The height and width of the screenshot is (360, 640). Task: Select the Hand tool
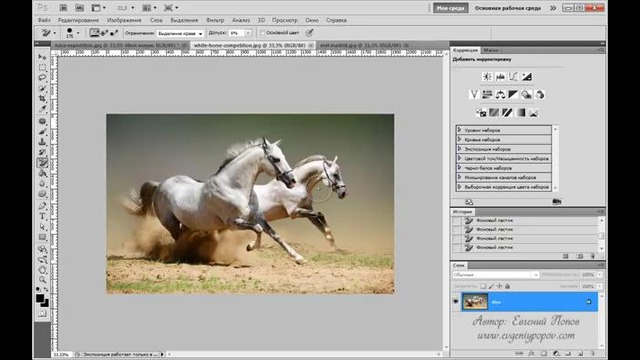pos(42,269)
